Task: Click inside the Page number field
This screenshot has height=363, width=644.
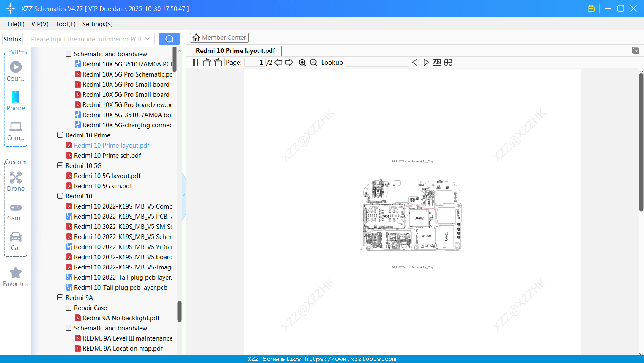Action: tap(255, 62)
